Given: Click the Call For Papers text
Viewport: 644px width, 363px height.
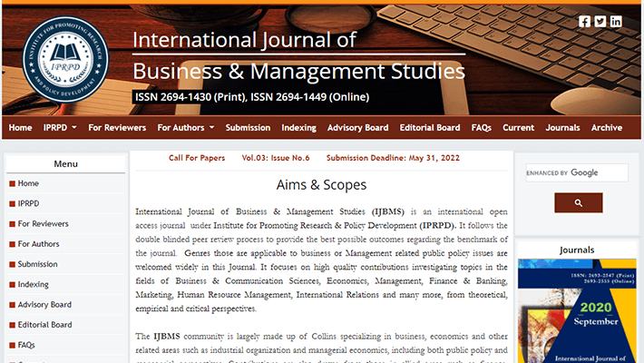Looking at the screenshot, I should coord(197,158).
